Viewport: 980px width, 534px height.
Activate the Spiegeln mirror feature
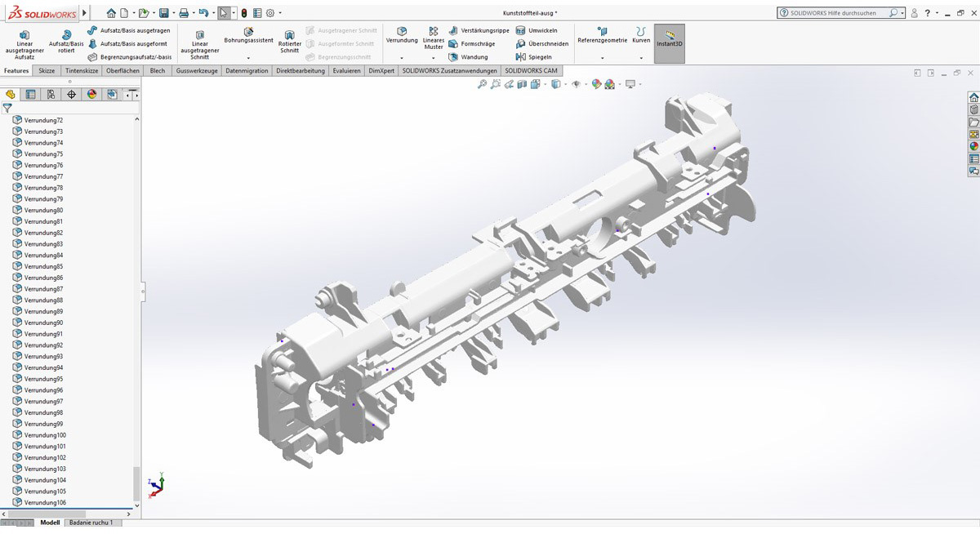click(535, 57)
